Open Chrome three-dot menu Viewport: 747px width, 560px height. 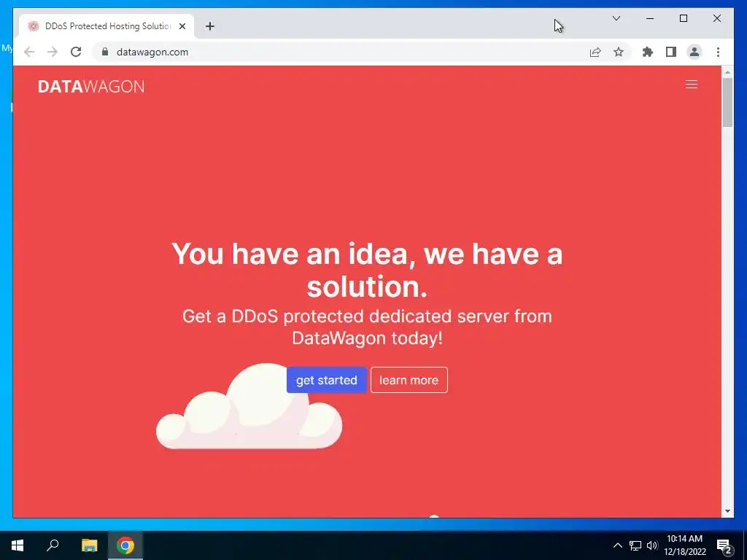click(718, 52)
